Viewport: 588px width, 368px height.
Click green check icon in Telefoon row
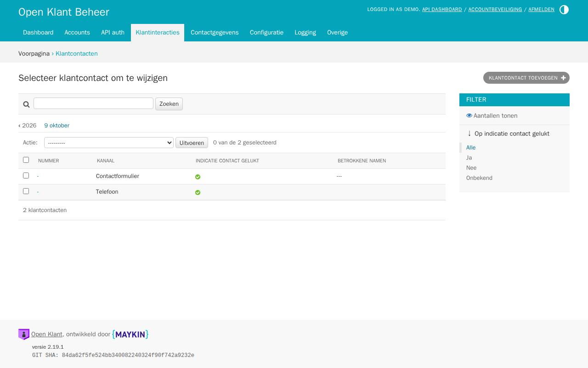198,192
